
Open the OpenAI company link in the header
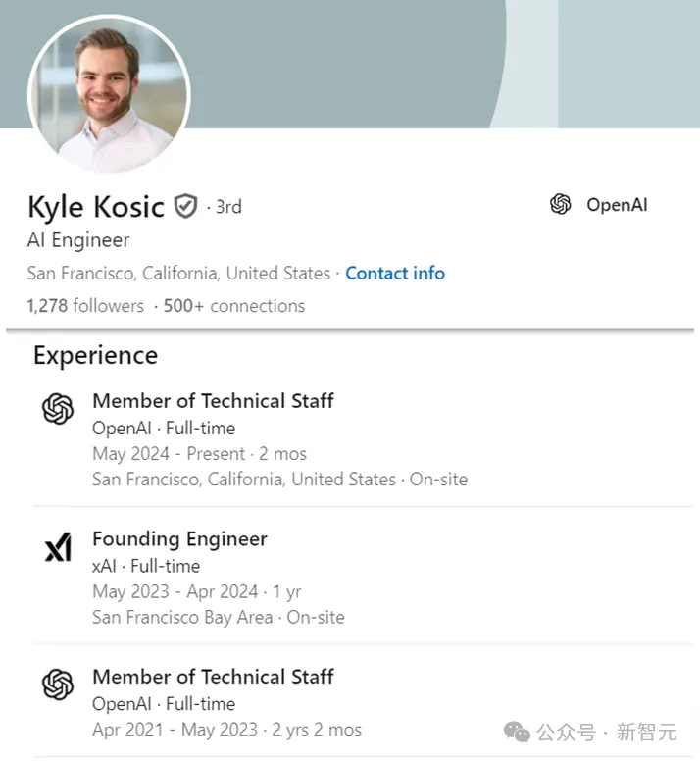click(617, 205)
